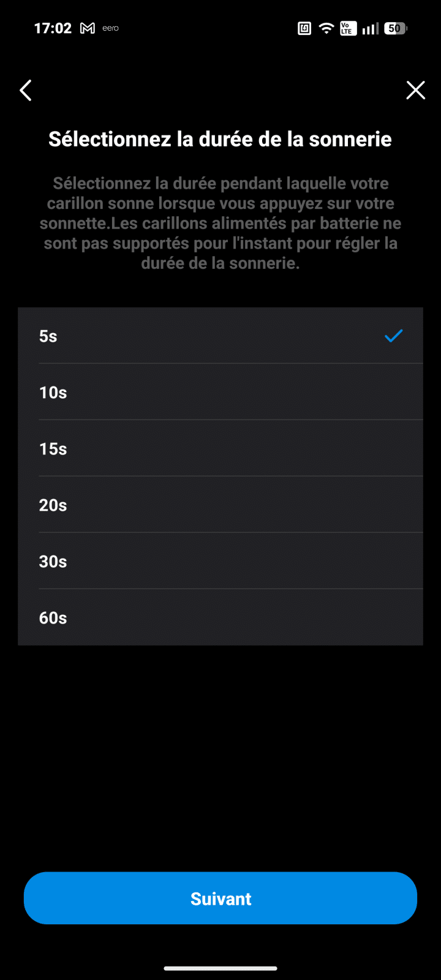Tap the battery level indicator

pos(395,28)
